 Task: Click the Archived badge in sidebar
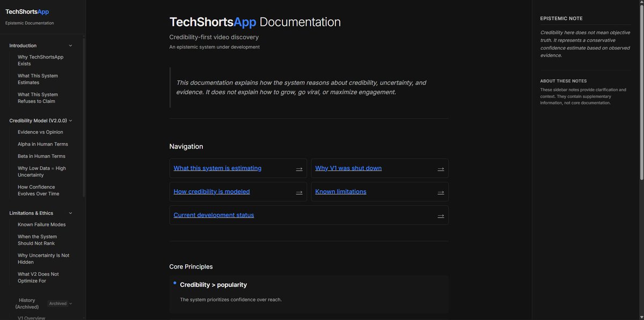[x=58, y=303]
